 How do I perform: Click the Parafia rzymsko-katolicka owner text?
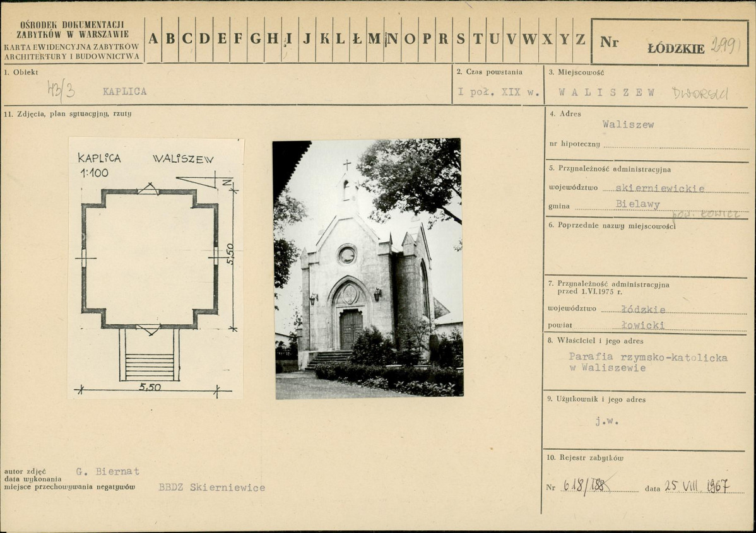tap(647, 363)
